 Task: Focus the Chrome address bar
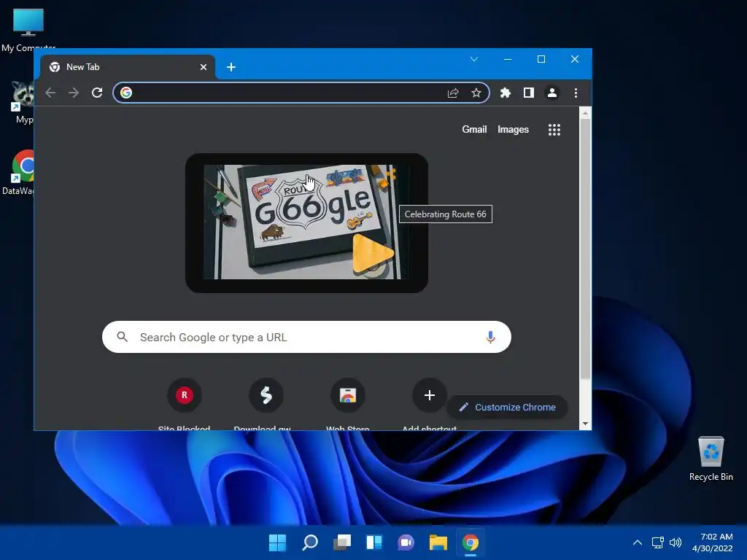click(x=301, y=93)
